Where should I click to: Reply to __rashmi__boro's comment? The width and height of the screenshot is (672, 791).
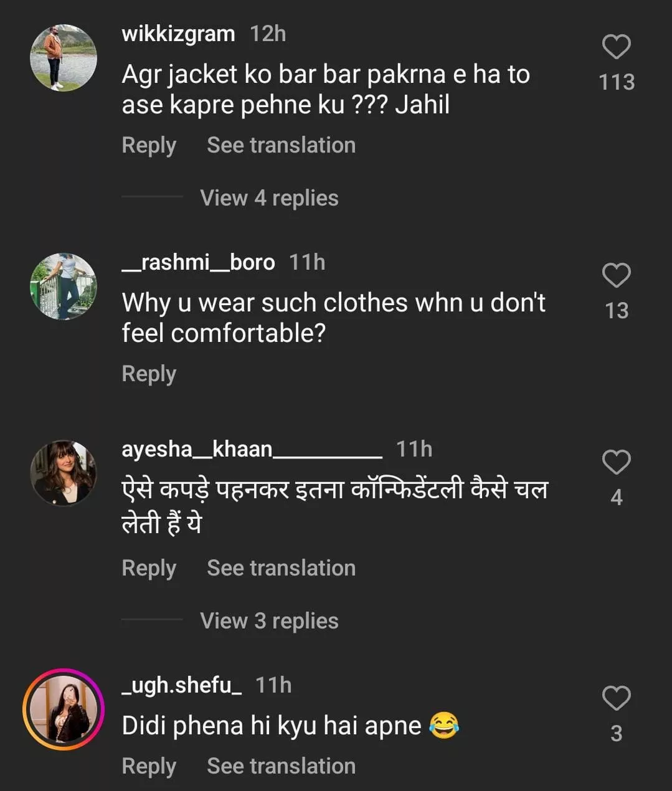(149, 374)
